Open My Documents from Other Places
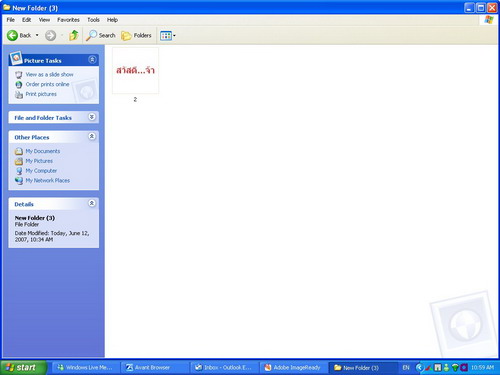500x375 pixels. pyautogui.click(x=43, y=151)
